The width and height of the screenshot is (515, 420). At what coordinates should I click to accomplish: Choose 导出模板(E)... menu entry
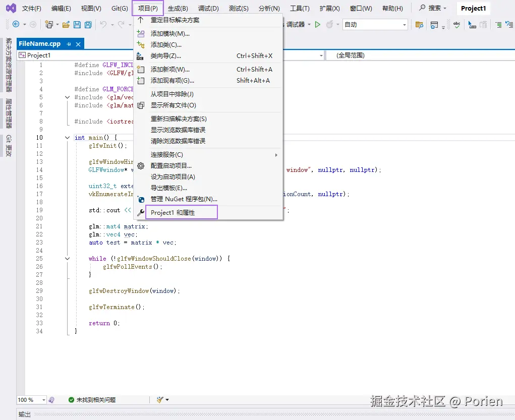click(x=208, y=188)
